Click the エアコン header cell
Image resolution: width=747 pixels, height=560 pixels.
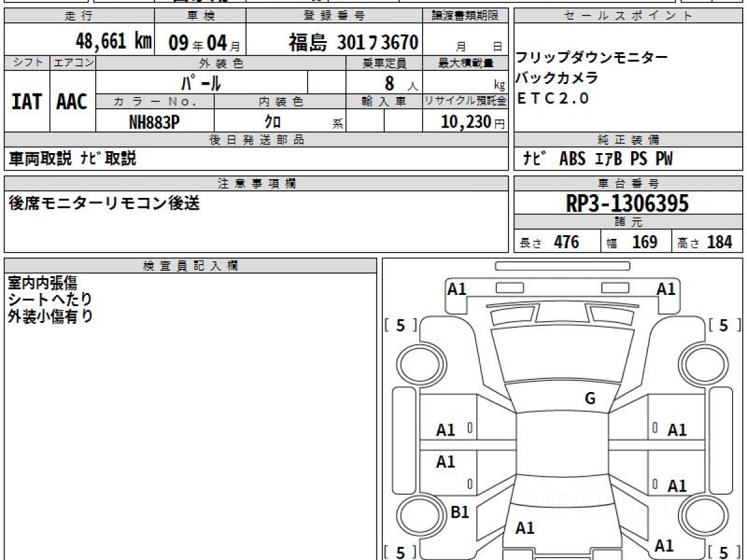coord(73,63)
